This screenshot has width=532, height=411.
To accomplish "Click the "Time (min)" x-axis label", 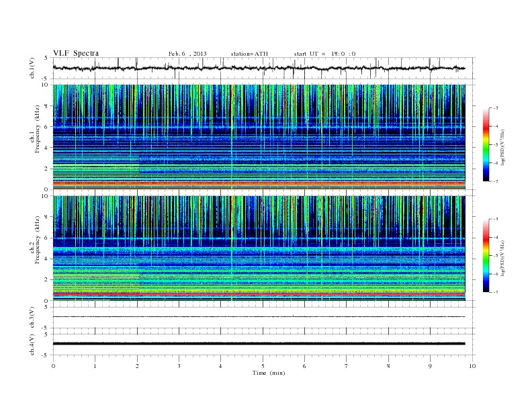I will click(269, 373).
